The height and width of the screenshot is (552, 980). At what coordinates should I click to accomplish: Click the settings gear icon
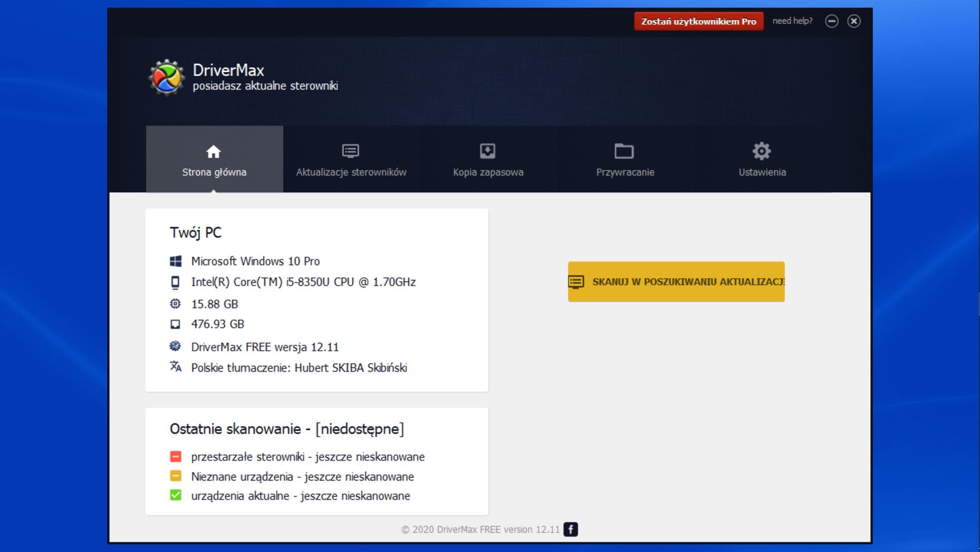point(762,151)
